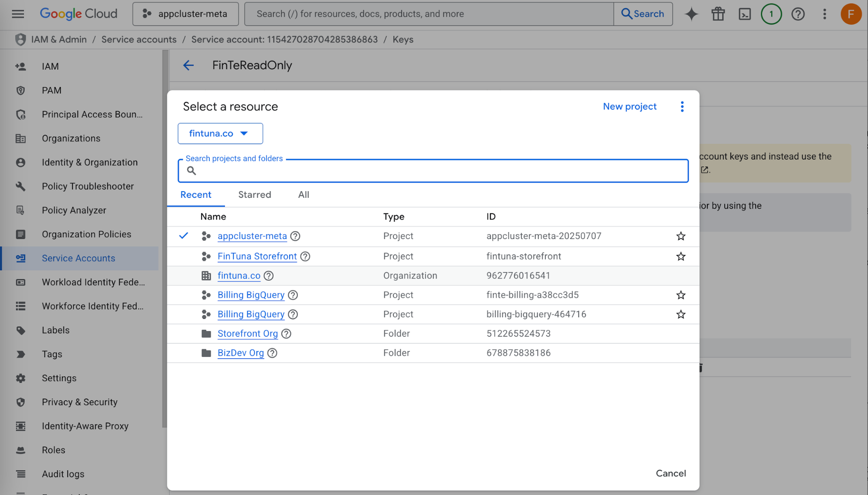The width and height of the screenshot is (868, 495).
Task: Open the main navigation hamburger menu
Action: tap(18, 14)
